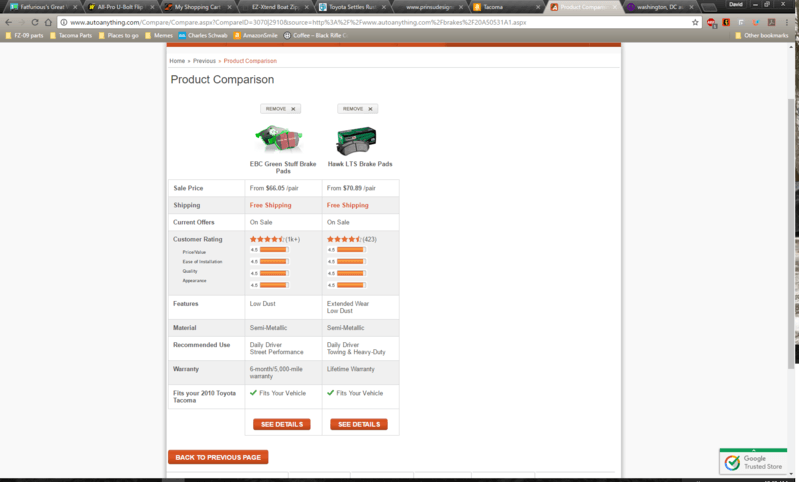The height and width of the screenshot is (482, 799).
Task: Click EBC Price/Value rating bar
Action: (274, 250)
